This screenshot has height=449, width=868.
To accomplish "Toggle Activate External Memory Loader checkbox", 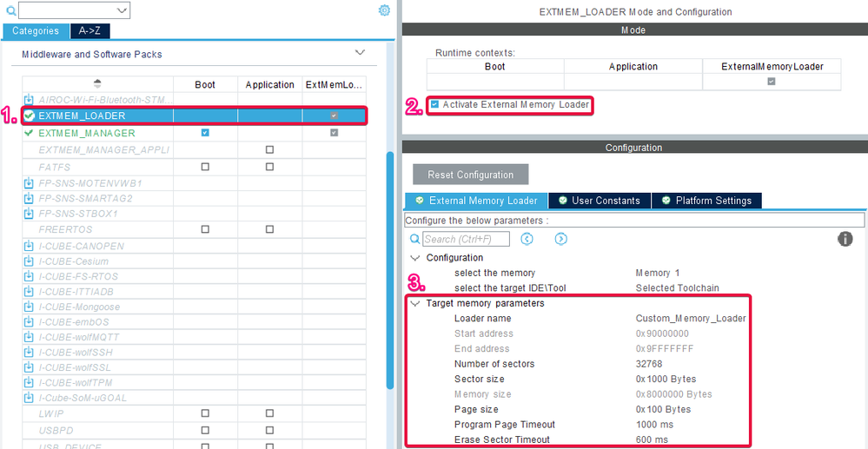I will (x=434, y=104).
